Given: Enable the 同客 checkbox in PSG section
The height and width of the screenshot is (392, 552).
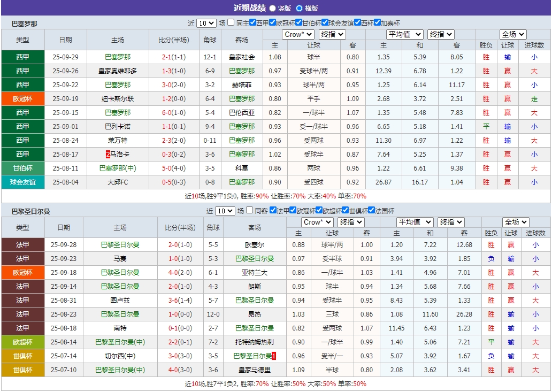Looking at the screenshot, I should (x=249, y=212).
